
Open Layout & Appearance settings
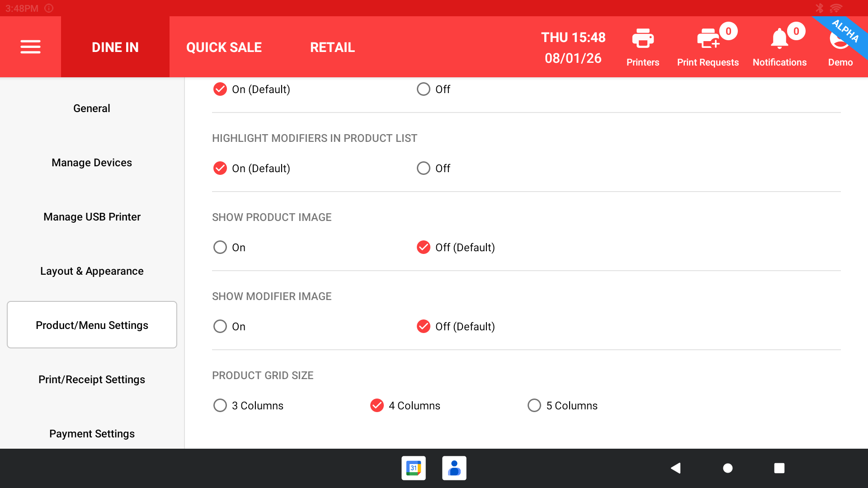tap(92, 271)
